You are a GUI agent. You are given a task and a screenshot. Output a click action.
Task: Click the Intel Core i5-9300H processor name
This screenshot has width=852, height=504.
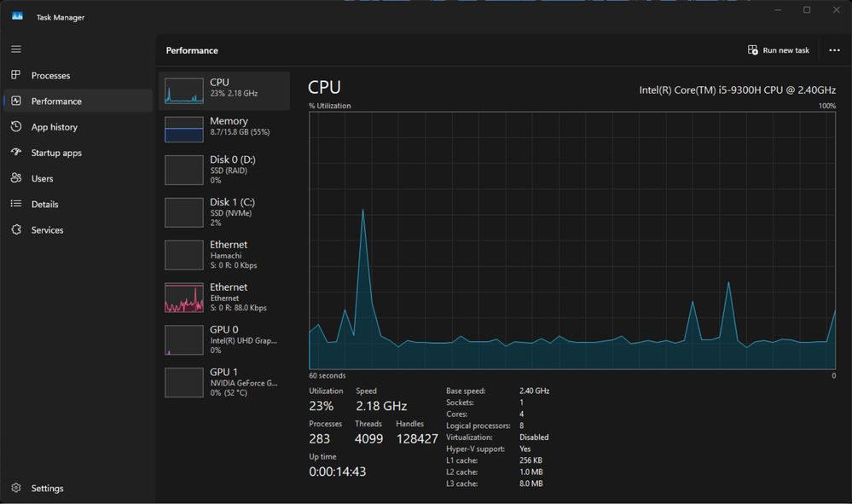(x=738, y=90)
